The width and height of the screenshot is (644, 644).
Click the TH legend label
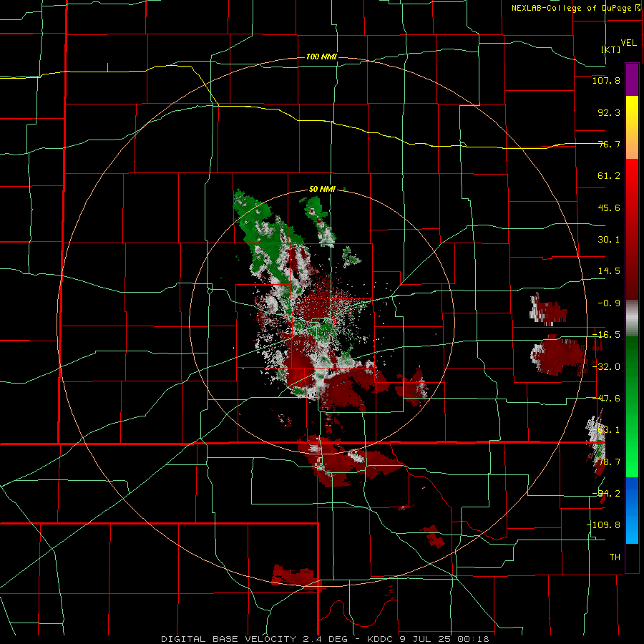point(615,557)
